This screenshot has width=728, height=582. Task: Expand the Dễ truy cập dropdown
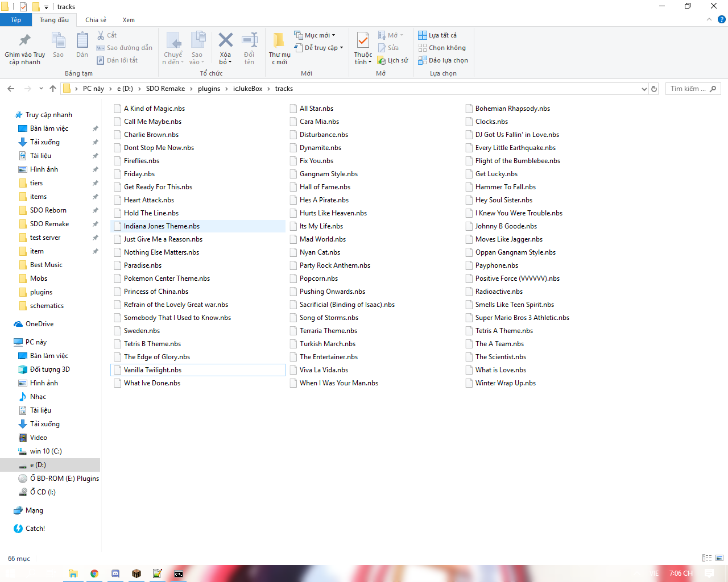[319, 48]
